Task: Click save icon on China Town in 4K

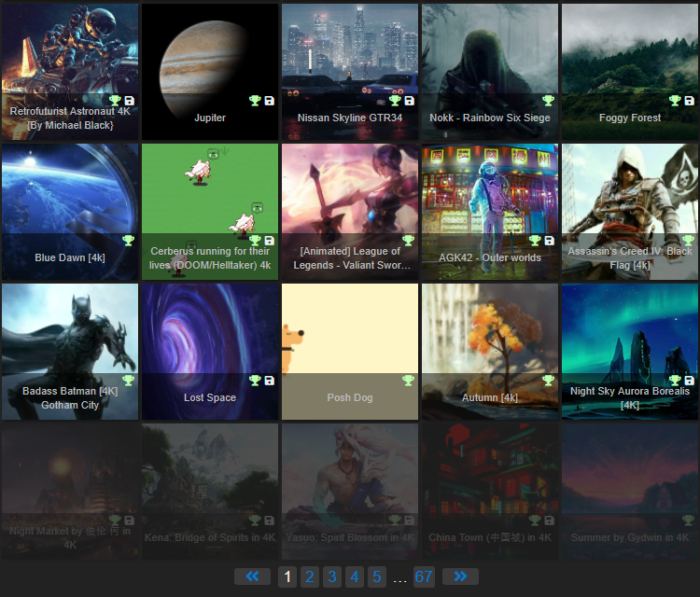Action: (549, 521)
